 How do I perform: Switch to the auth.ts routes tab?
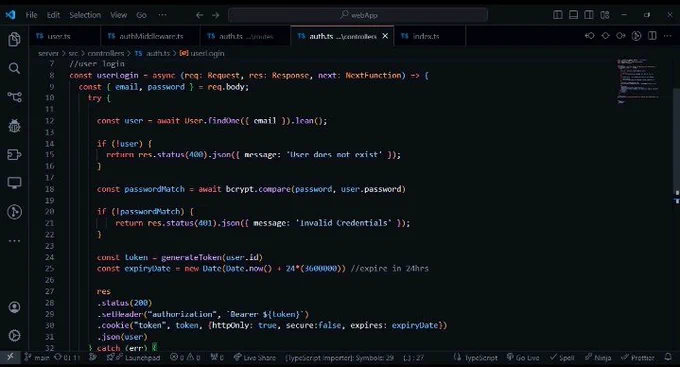tap(245, 36)
